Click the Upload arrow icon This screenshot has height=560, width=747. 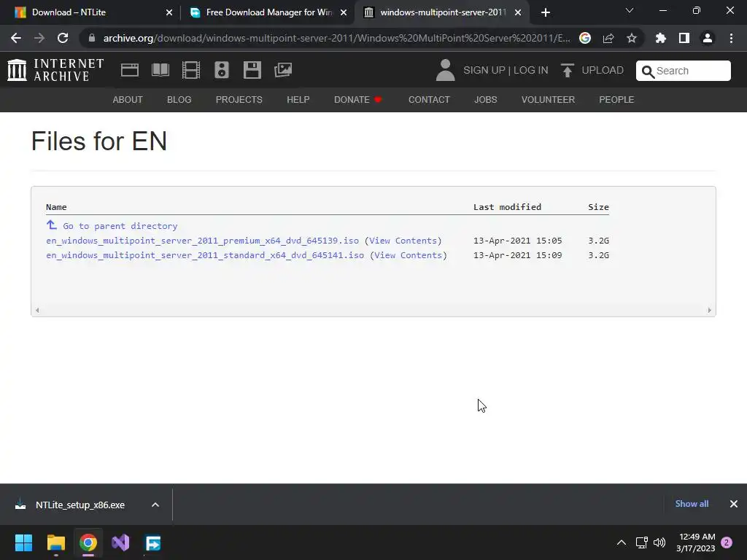(567, 71)
